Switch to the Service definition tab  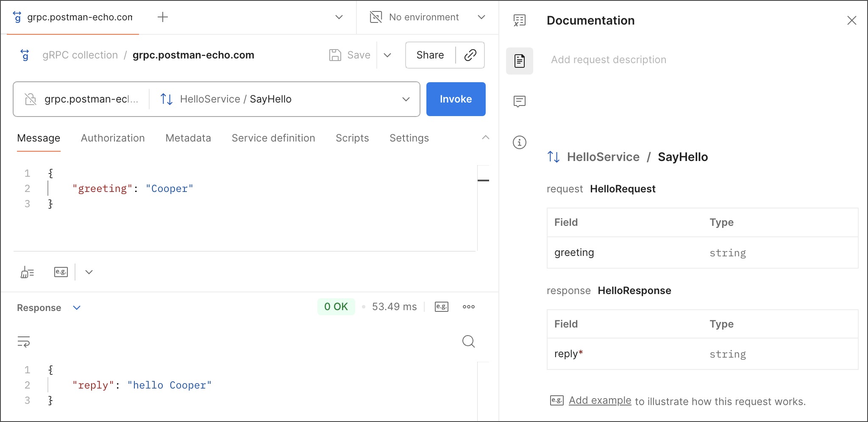273,138
